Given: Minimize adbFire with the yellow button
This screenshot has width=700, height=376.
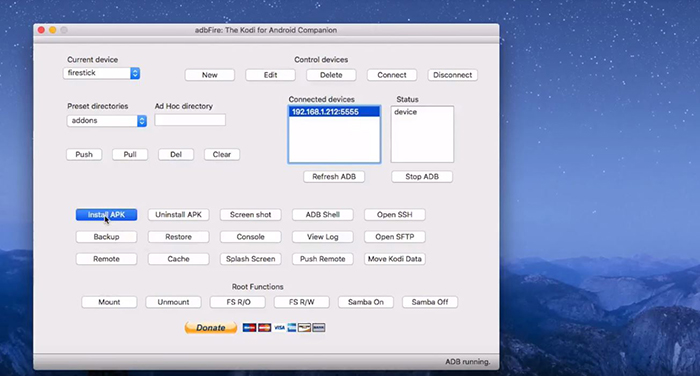Looking at the screenshot, I should pyautogui.click(x=53, y=30).
